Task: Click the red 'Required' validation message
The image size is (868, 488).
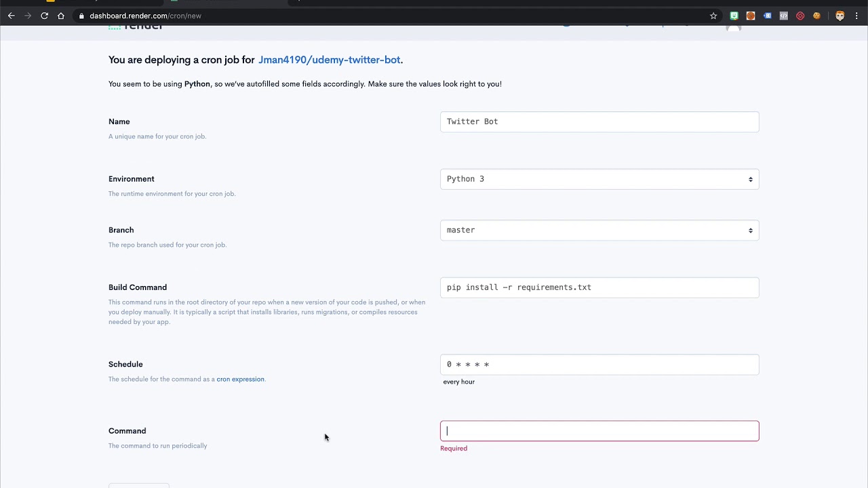Action: [454, 448]
